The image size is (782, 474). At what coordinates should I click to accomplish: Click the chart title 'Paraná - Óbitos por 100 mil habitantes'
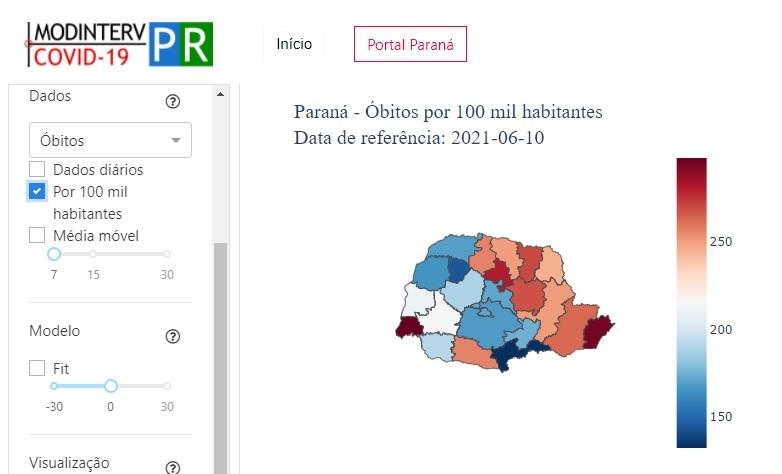tap(448, 112)
